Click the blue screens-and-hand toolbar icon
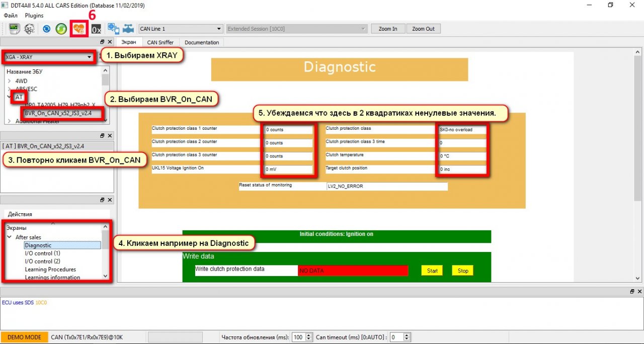The width and height of the screenshot is (644, 344). click(113, 29)
